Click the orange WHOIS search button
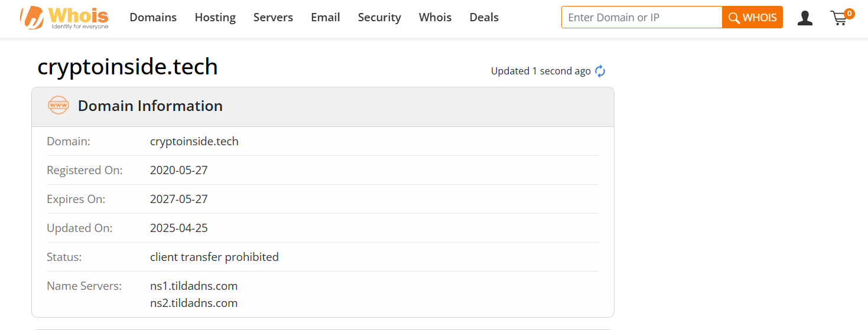The width and height of the screenshot is (868, 330). point(752,18)
